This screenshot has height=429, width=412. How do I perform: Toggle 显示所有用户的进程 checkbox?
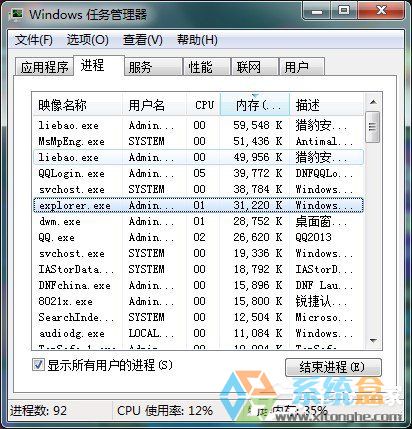[x=38, y=364]
